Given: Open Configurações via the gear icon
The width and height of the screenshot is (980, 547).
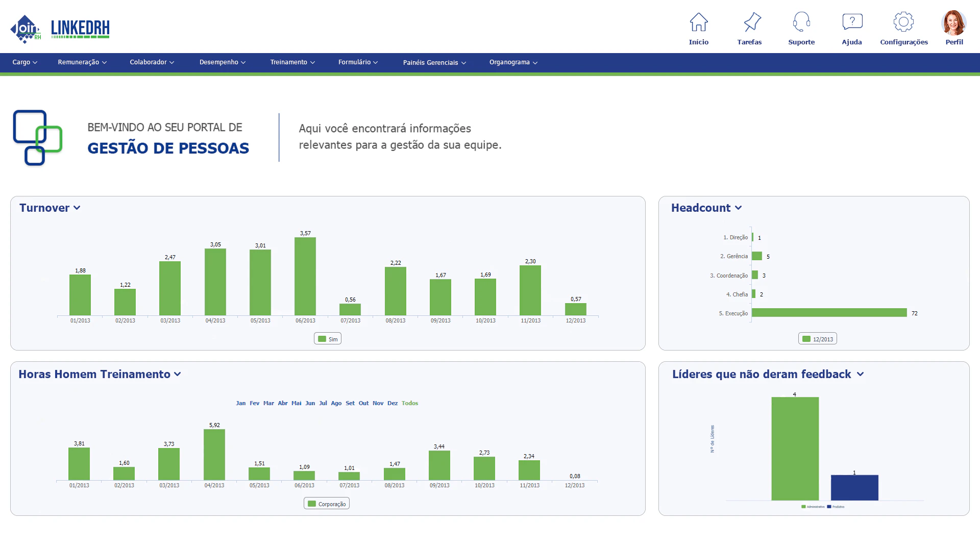Looking at the screenshot, I should 903,21.
